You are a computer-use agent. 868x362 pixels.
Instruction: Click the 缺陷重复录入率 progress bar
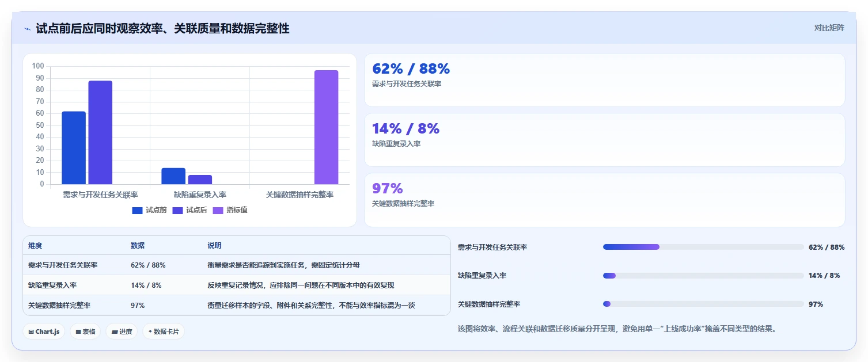click(x=703, y=276)
